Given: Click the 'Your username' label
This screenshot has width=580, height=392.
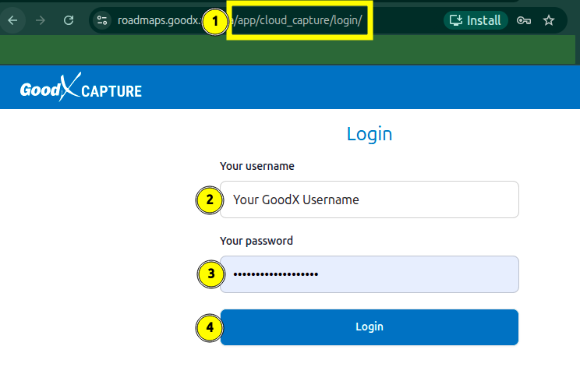Looking at the screenshot, I should 257,166.
